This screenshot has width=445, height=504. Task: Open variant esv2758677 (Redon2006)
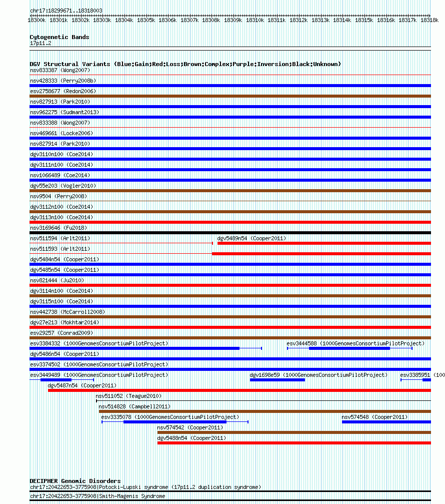tap(63, 91)
